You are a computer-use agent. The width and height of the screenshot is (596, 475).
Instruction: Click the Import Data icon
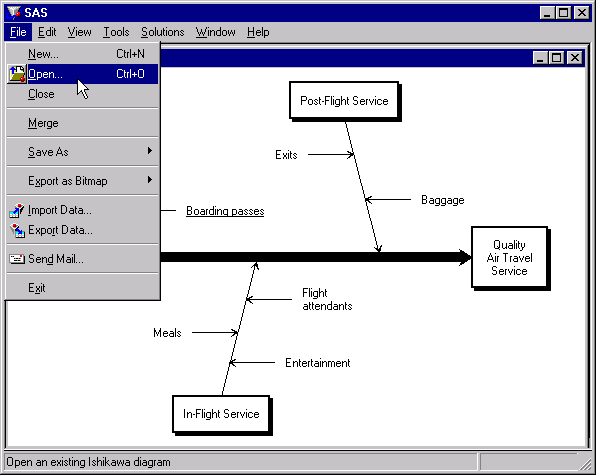click(x=17, y=210)
